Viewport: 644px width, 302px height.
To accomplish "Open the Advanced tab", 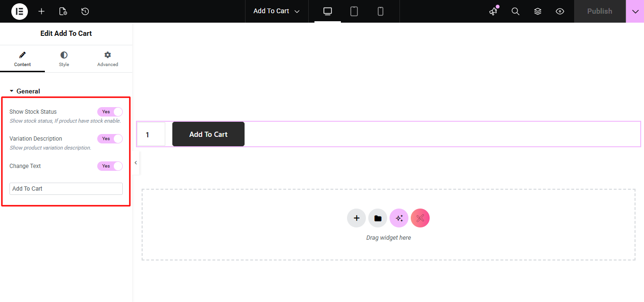I will coord(108,59).
